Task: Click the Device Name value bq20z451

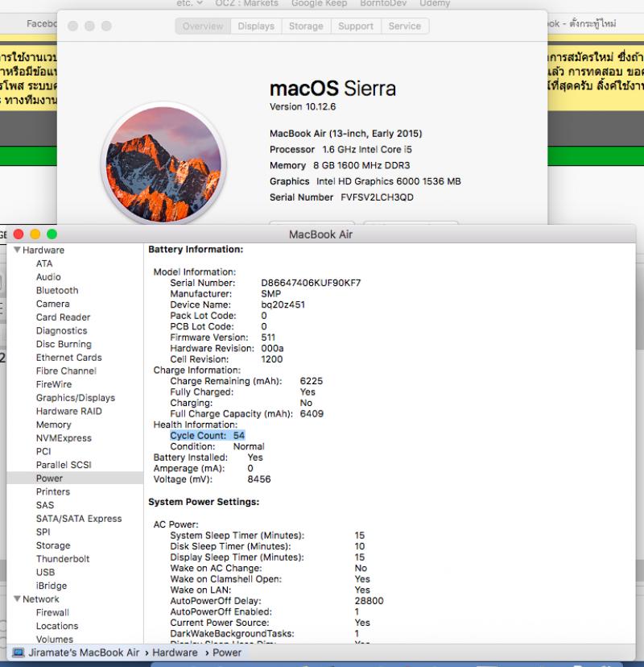Action: pyautogui.click(x=283, y=304)
